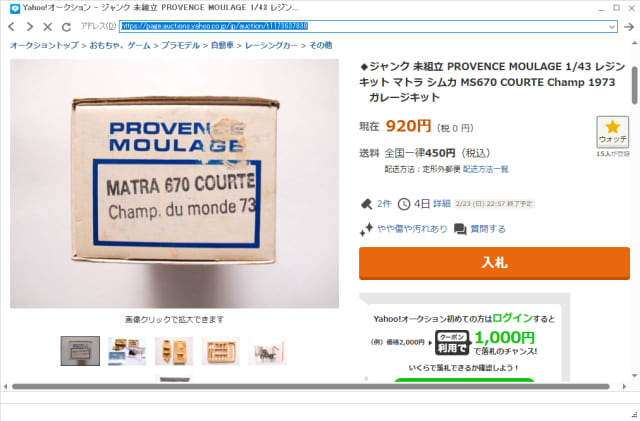Add item to watchlist with star icon

(612, 132)
